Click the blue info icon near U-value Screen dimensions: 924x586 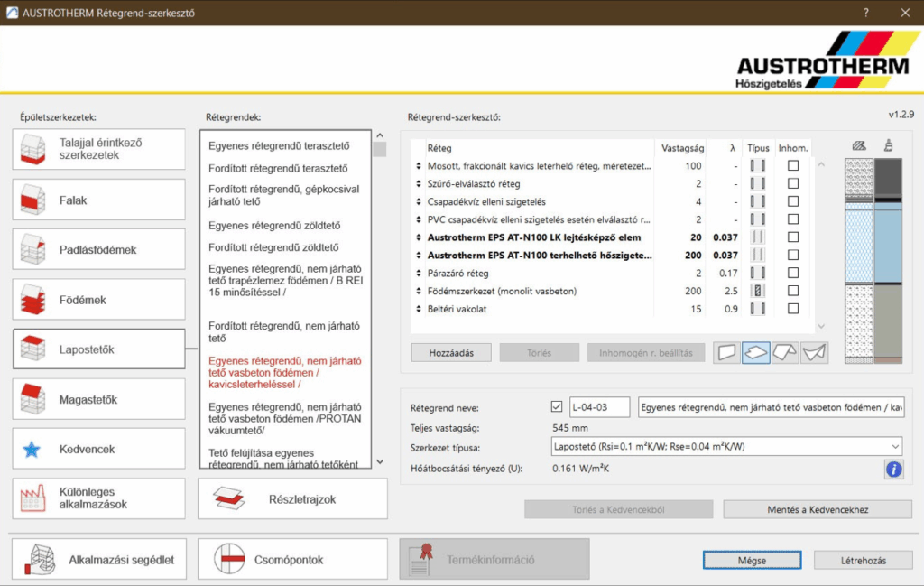tap(893, 470)
